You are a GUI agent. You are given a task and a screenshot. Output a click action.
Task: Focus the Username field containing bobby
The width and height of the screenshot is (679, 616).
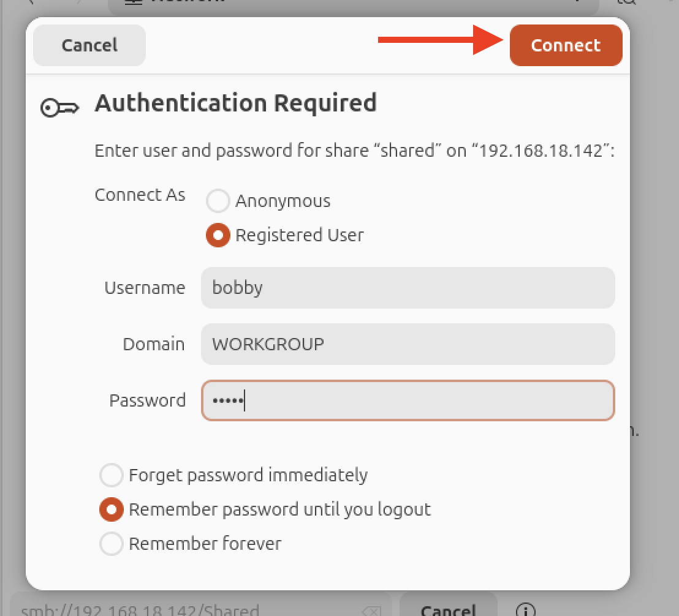tap(408, 288)
